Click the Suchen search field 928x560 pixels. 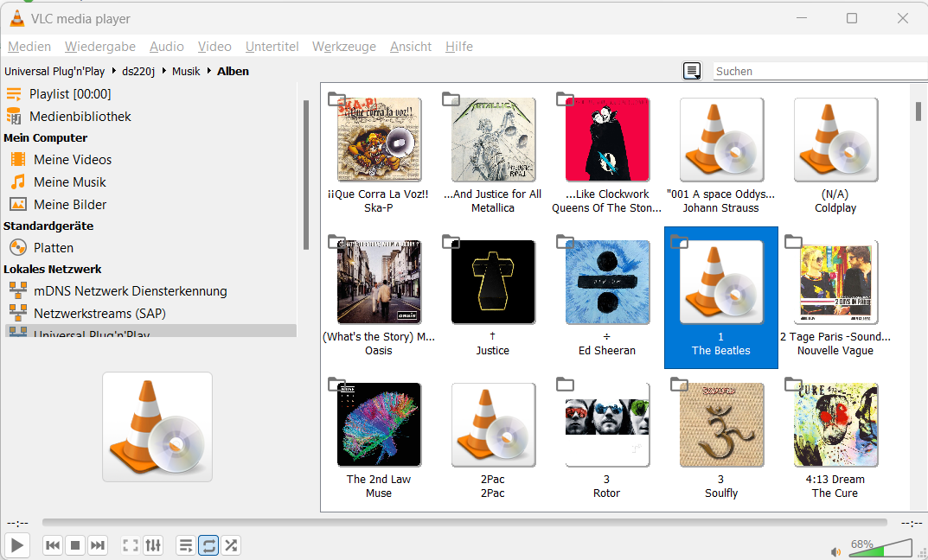(x=820, y=71)
